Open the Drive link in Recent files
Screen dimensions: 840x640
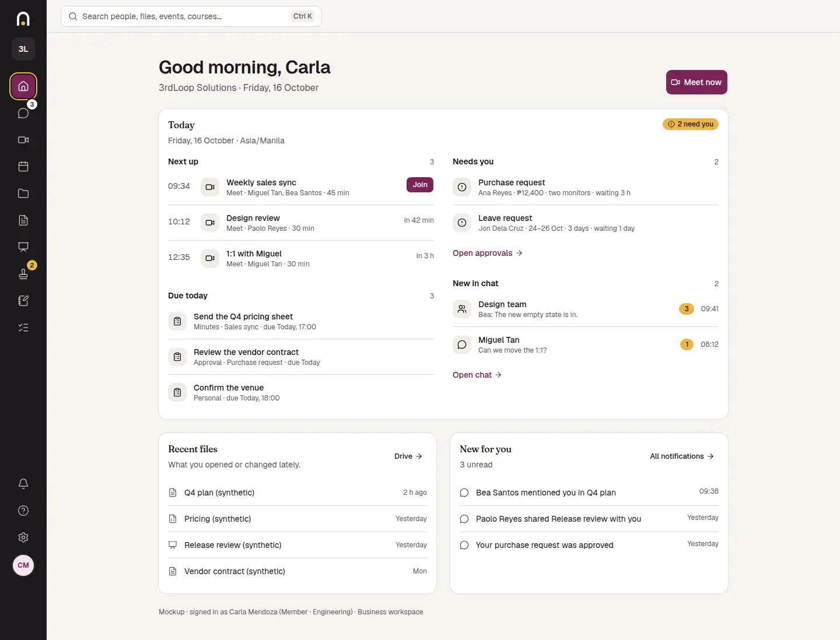pyautogui.click(x=408, y=456)
